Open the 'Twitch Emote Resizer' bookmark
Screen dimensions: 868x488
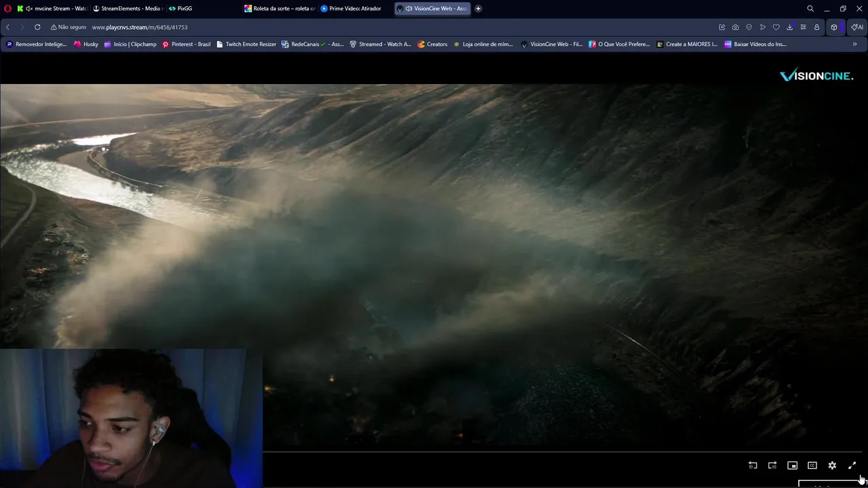(246, 44)
